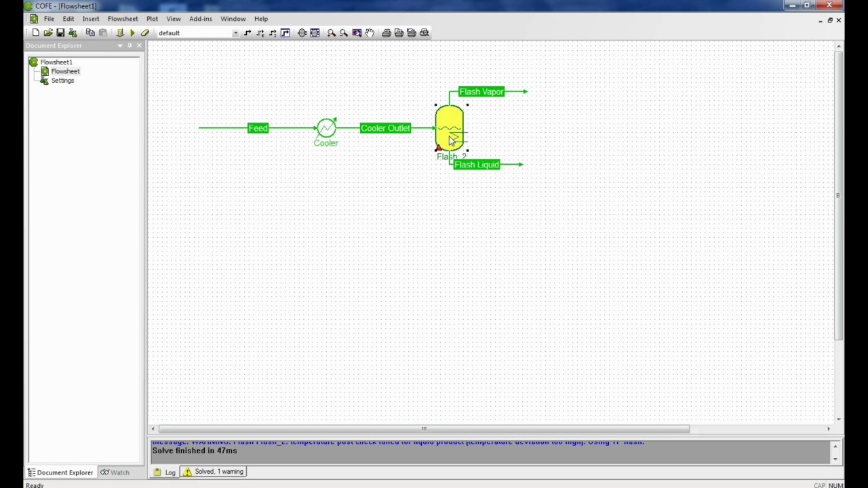Select the Flash Liquid stream label
The image size is (868, 488).
coord(477,165)
